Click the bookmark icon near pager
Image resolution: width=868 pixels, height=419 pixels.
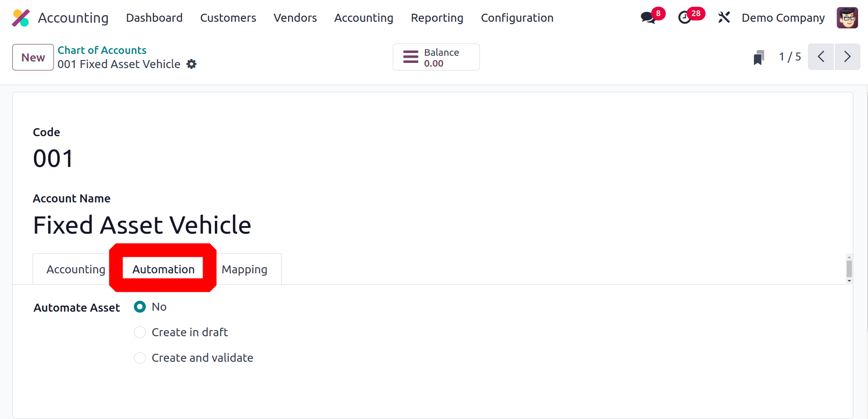tap(759, 57)
